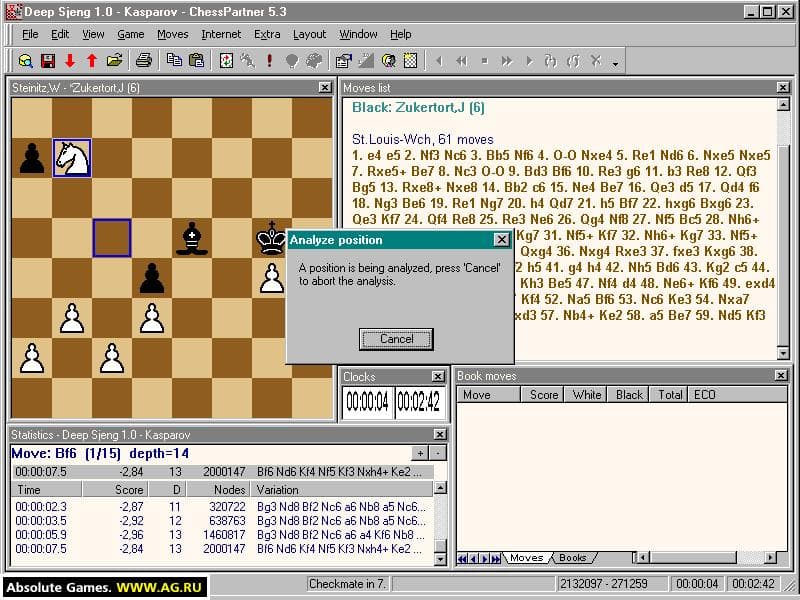800x600 pixels.
Task: Expand the toolbar options dropdown arrow
Action: click(x=615, y=63)
